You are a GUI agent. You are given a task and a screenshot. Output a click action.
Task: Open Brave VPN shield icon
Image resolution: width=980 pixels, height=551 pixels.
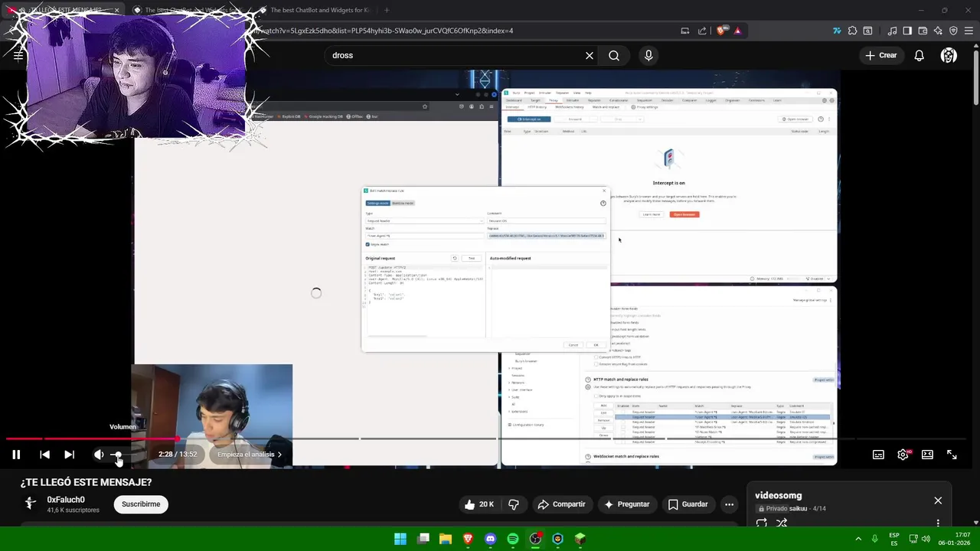point(953,31)
